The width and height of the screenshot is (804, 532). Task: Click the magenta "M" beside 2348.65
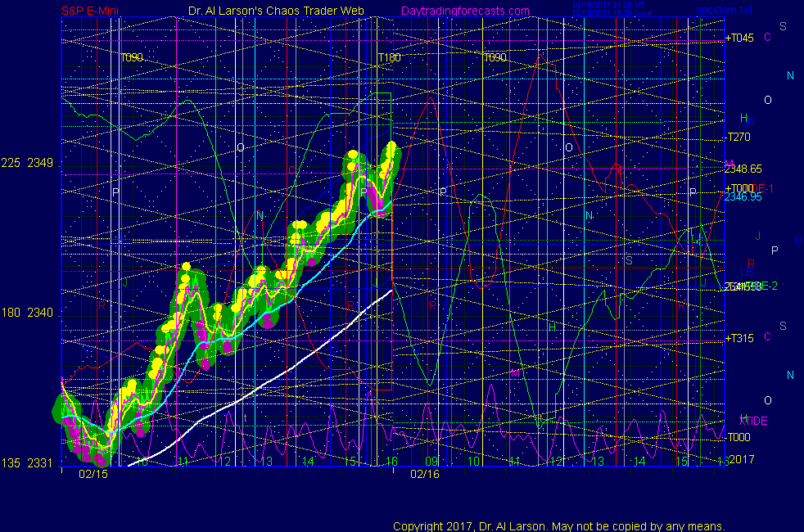coord(729,164)
